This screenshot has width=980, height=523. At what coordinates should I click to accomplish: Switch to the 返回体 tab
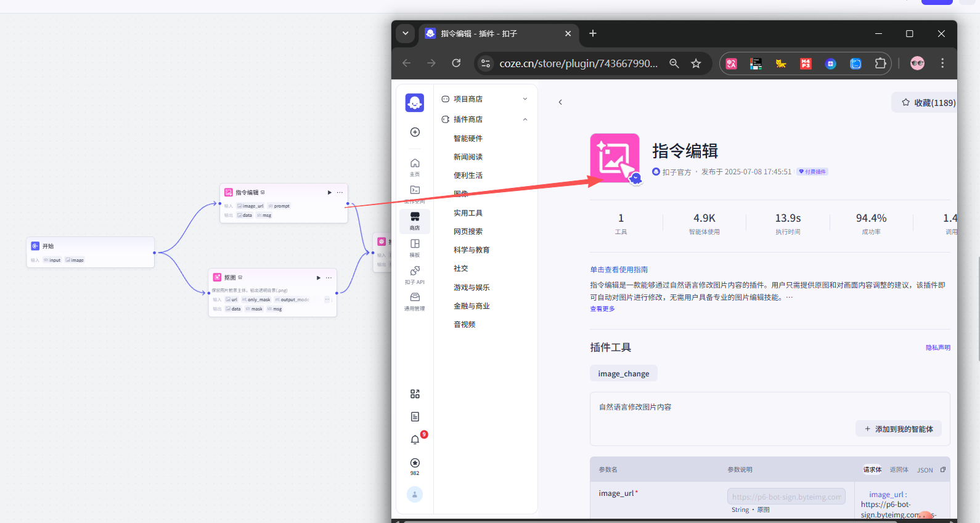899,469
